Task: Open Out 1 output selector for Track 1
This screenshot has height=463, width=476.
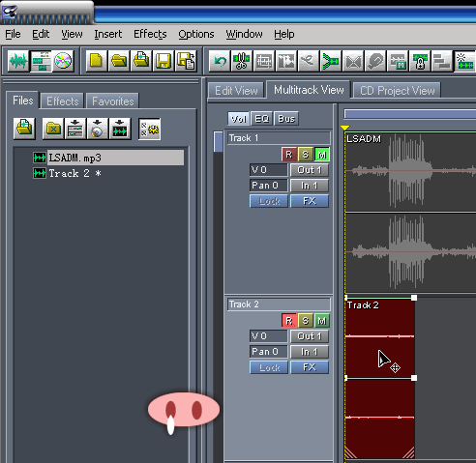Action: pos(310,170)
